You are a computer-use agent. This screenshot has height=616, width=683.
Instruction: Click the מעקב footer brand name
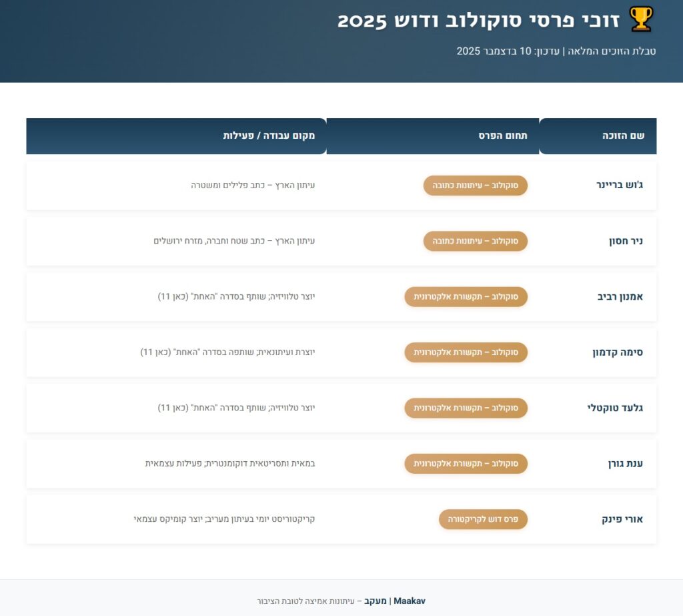376,601
